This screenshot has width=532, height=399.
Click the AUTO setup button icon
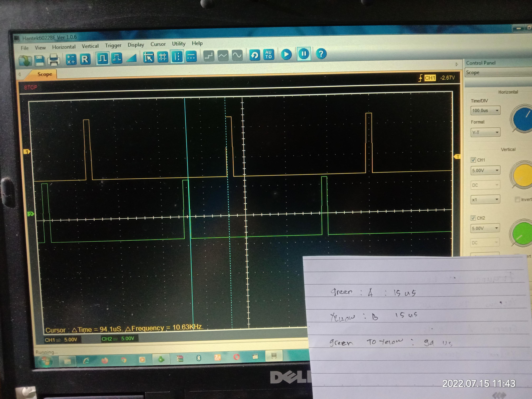pos(269,55)
